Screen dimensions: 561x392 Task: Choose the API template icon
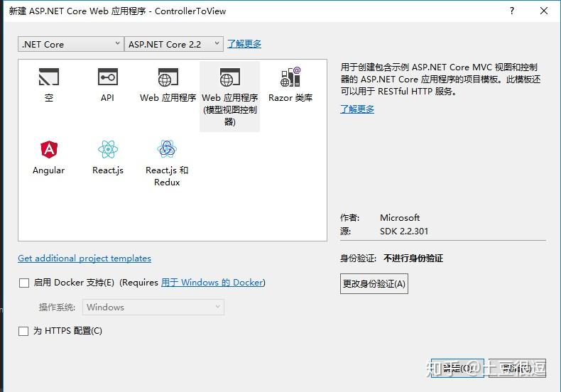point(107,77)
